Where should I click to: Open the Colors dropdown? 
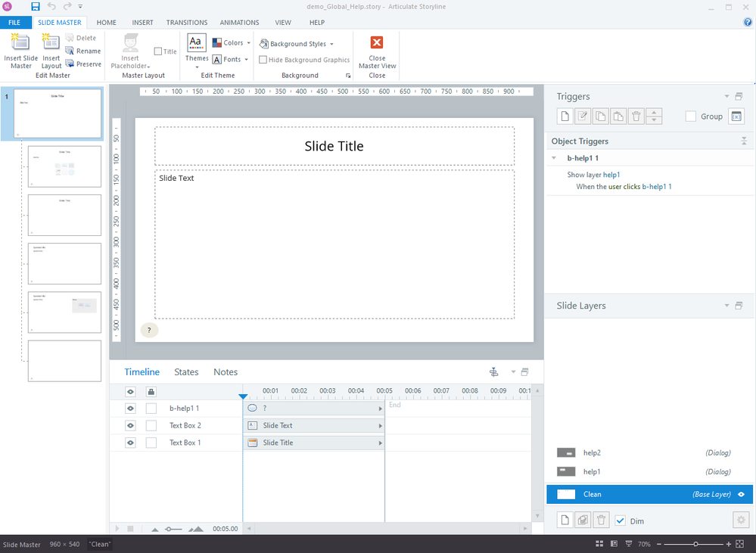232,43
